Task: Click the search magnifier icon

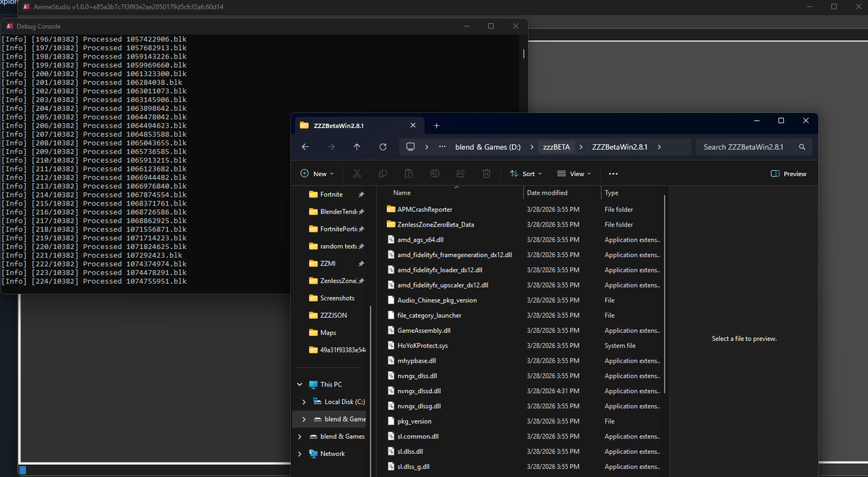Action: [x=801, y=147]
